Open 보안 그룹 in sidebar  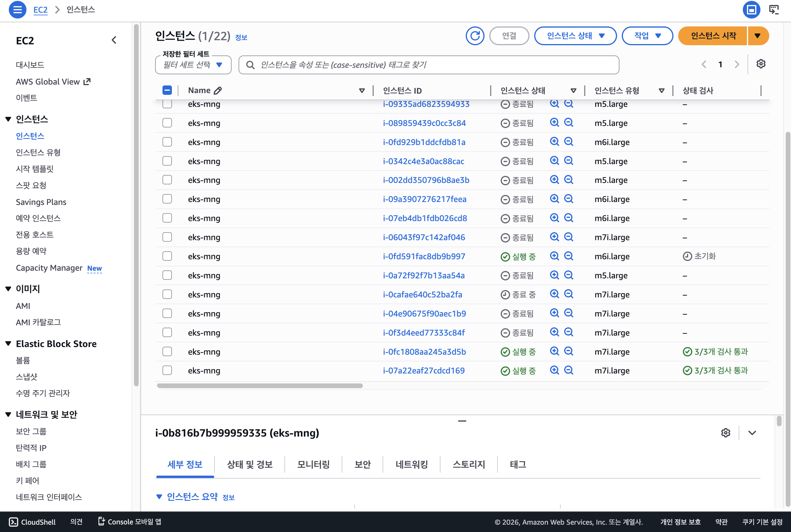click(x=31, y=431)
